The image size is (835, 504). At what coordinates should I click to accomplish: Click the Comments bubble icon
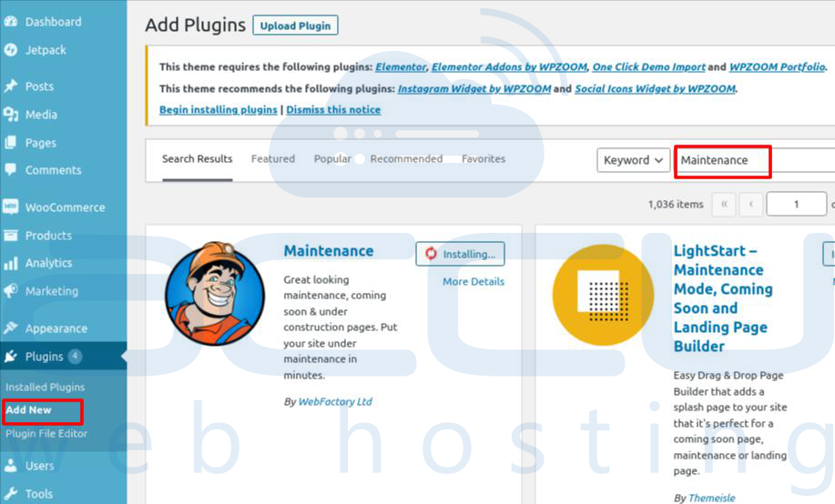[11, 170]
